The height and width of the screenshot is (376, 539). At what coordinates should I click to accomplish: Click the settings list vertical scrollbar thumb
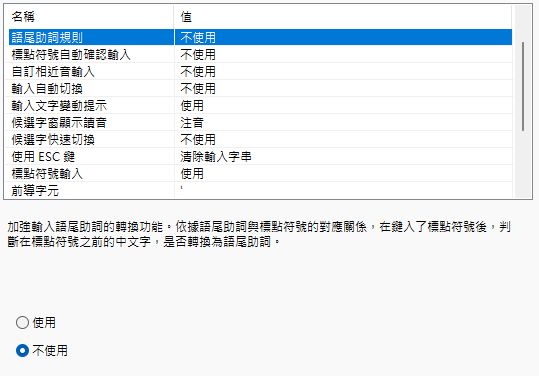click(x=523, y=87)
